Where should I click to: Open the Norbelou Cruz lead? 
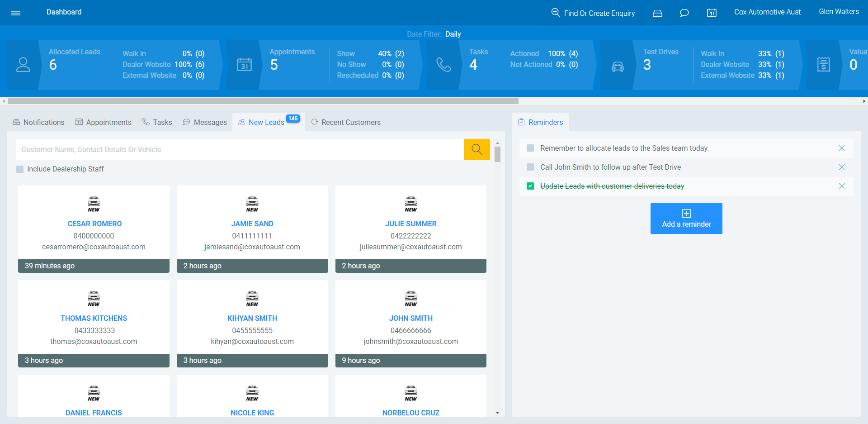(411, 413)
